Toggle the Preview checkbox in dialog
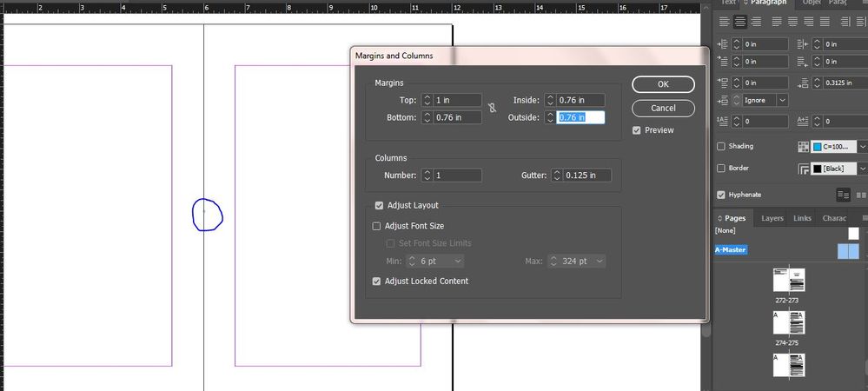The height and width of the screenshot is (391, 868). point(637,130)
